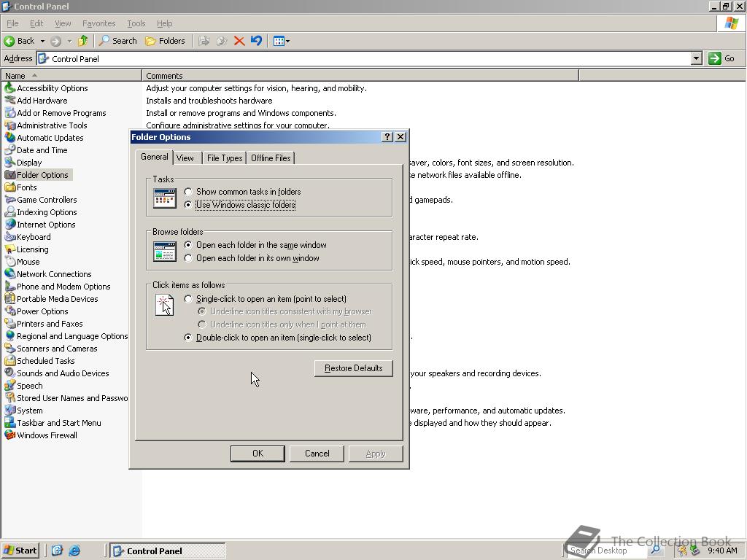
Task: Open Network Connections icon
Action: pos(10,274)
